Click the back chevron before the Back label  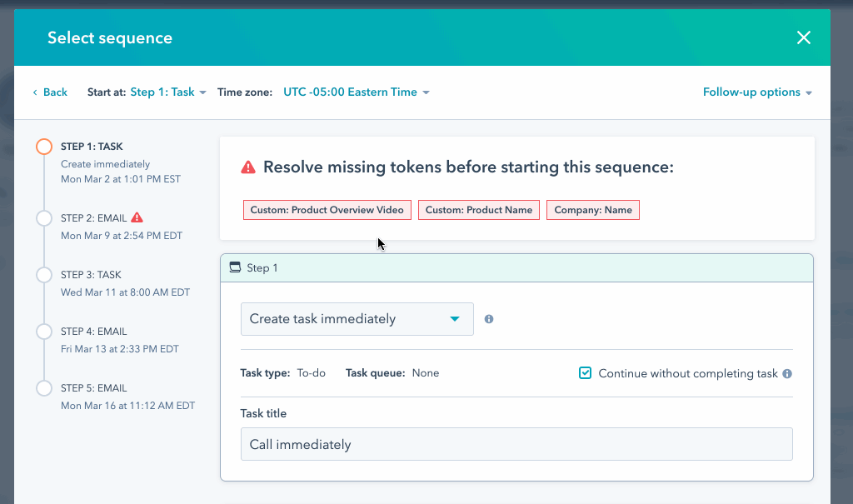[34, 92]
